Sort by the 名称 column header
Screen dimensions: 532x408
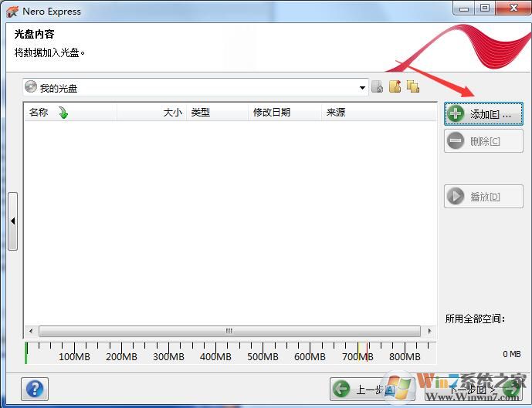pyautogui.click(x=70, y=112)
